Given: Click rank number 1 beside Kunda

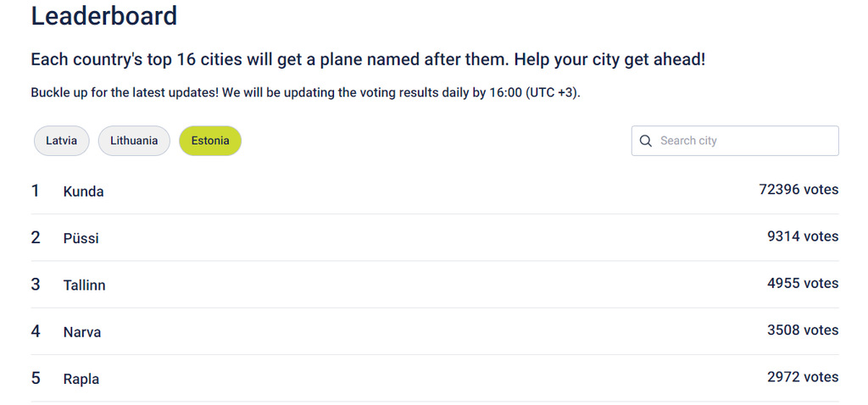Looking at the screenshot, I should point(36,191).
